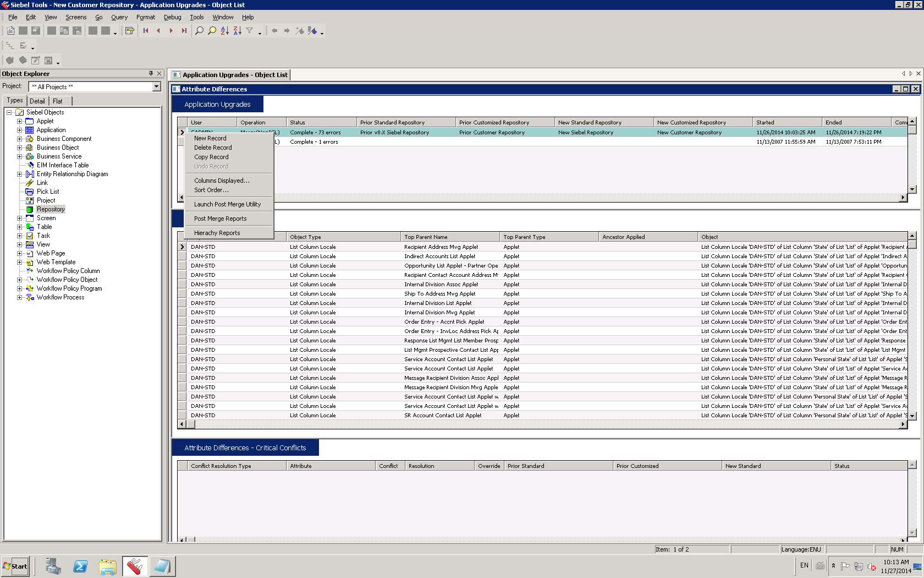This screenshot has height=578, width=924.
Task: Click the Conflict Resolution Type column header
Action: 237,466
